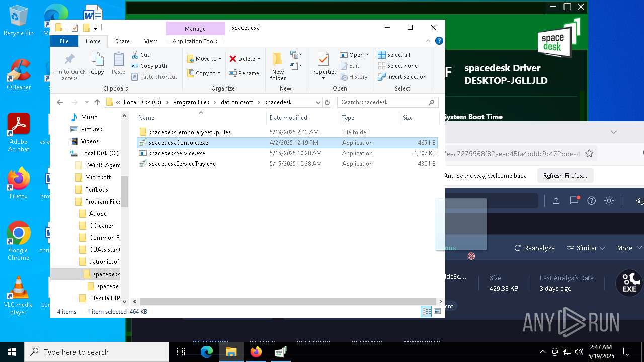Click datronicsoft breadcrumb segment
The height and width of the screenshot is (362, 644).
(237, 102)
